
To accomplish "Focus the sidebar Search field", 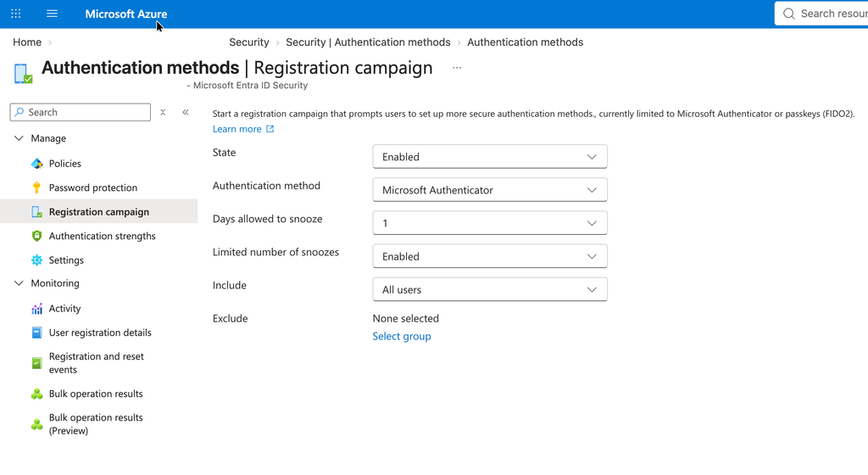I will pyautogui.click(x=81, y=112).
